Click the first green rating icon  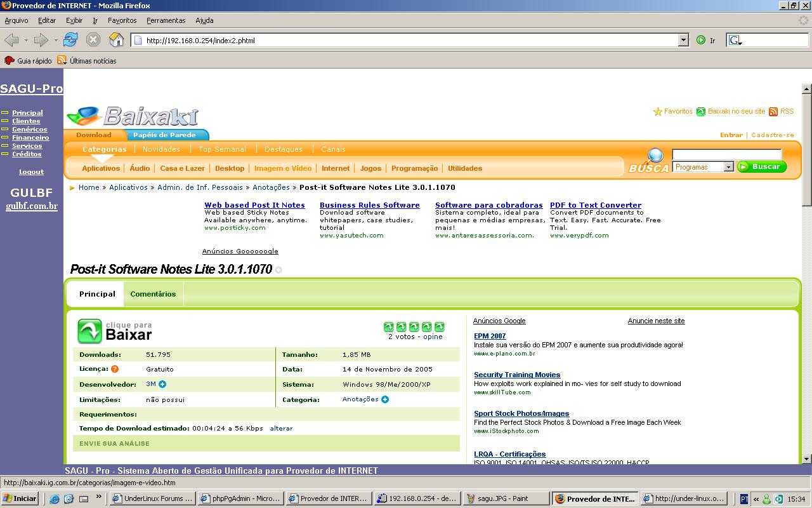389,327
